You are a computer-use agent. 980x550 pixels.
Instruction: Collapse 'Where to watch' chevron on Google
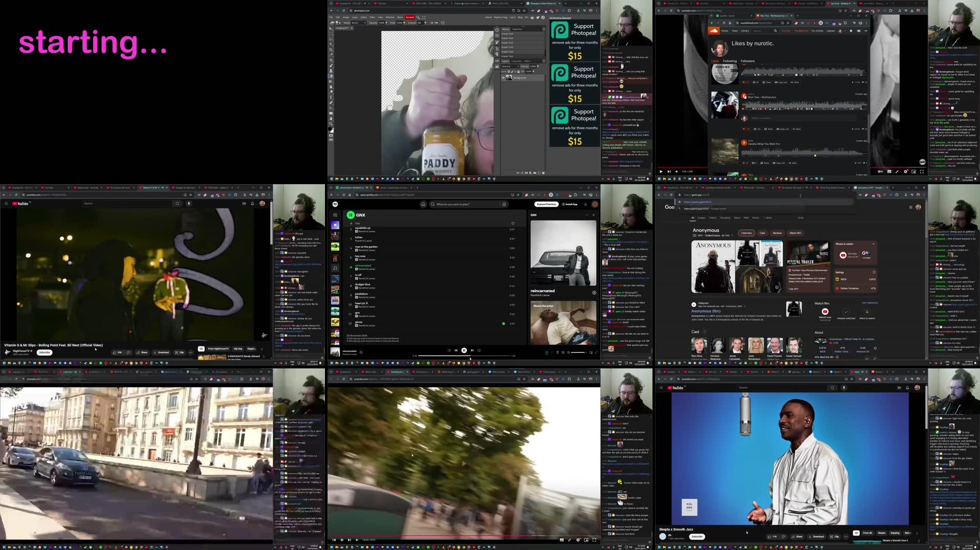pos(873,244)
